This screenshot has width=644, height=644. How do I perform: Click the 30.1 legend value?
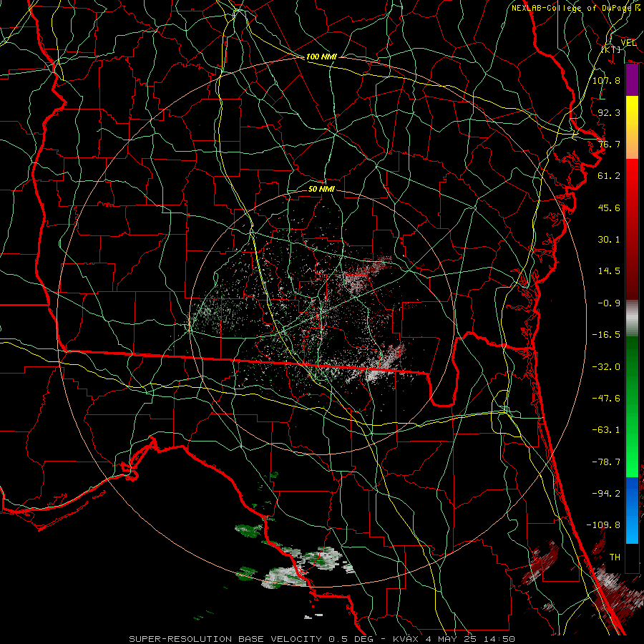click(609, 240)
